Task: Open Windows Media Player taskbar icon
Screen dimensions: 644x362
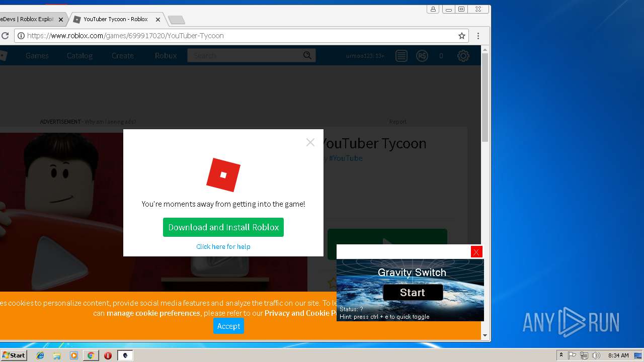Action: tap(74, 355)
